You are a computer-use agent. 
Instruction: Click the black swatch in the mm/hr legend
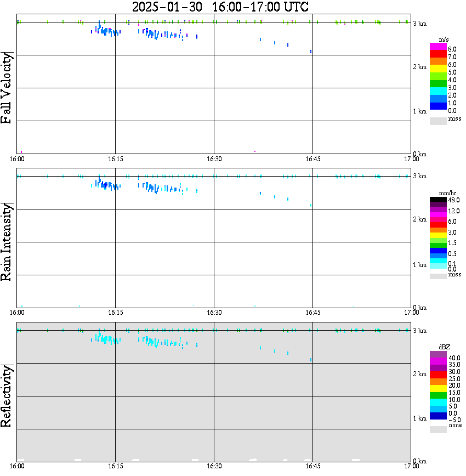click(x=438, y=200)
